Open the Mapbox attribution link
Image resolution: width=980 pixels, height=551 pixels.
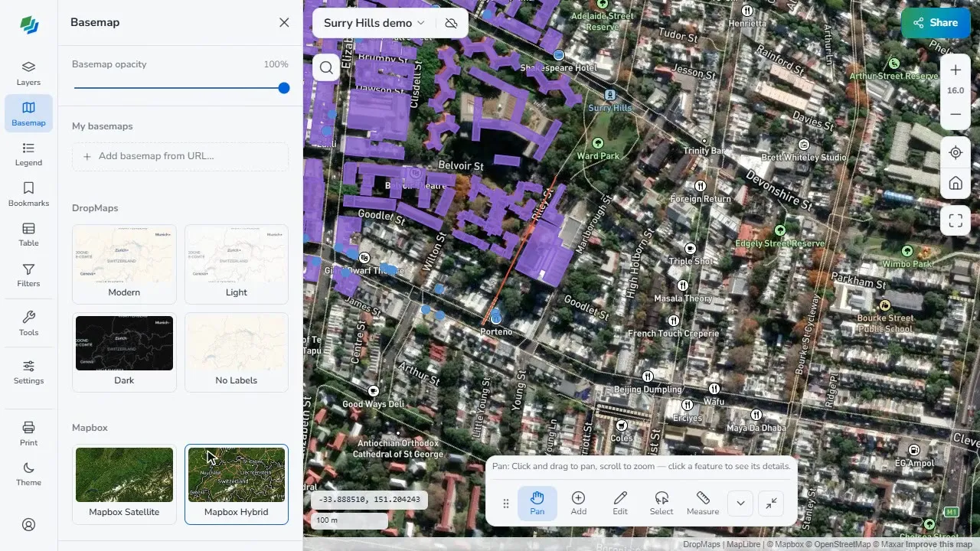(x=786, y=545)
